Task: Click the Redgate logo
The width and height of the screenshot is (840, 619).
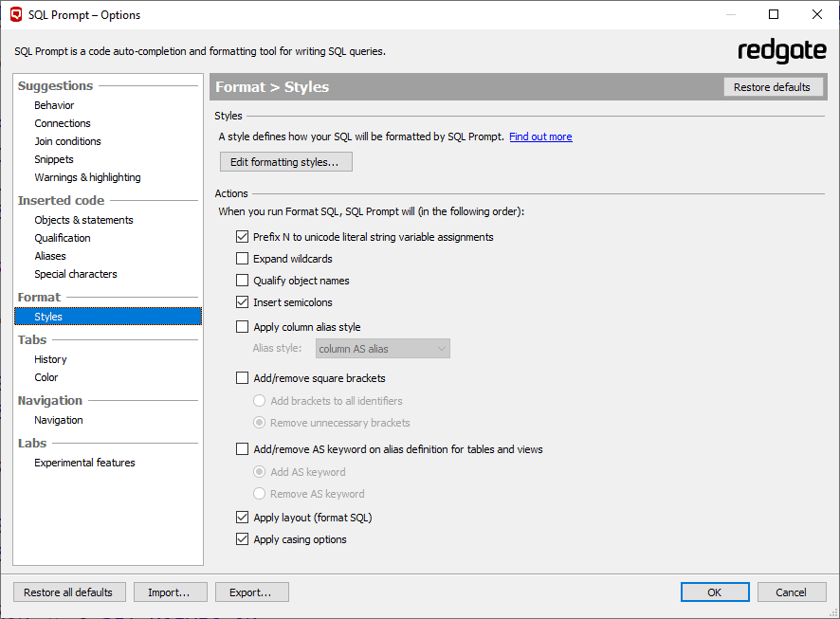Action: pyautogui.click(x=781, y=51)
